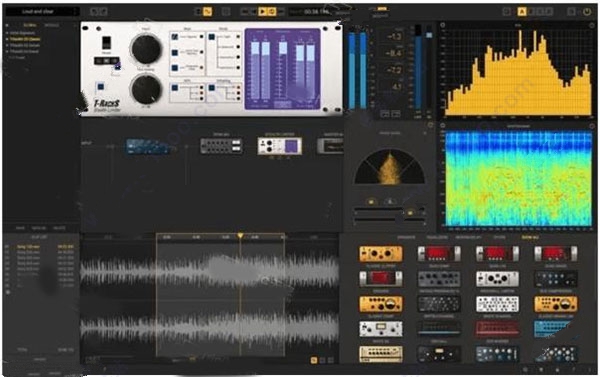
Task: Select the Stealth Limiter module in chain
Action: [x=280, y=146]
